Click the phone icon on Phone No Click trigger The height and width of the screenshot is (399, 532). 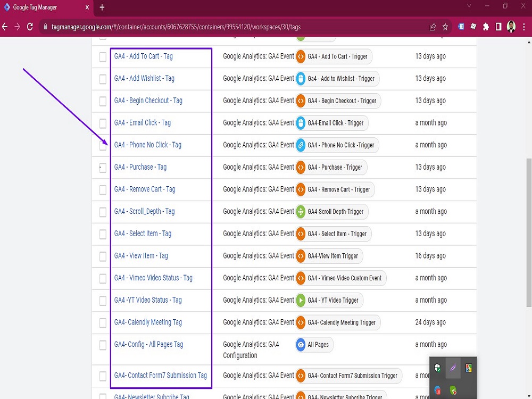point(300,145)
